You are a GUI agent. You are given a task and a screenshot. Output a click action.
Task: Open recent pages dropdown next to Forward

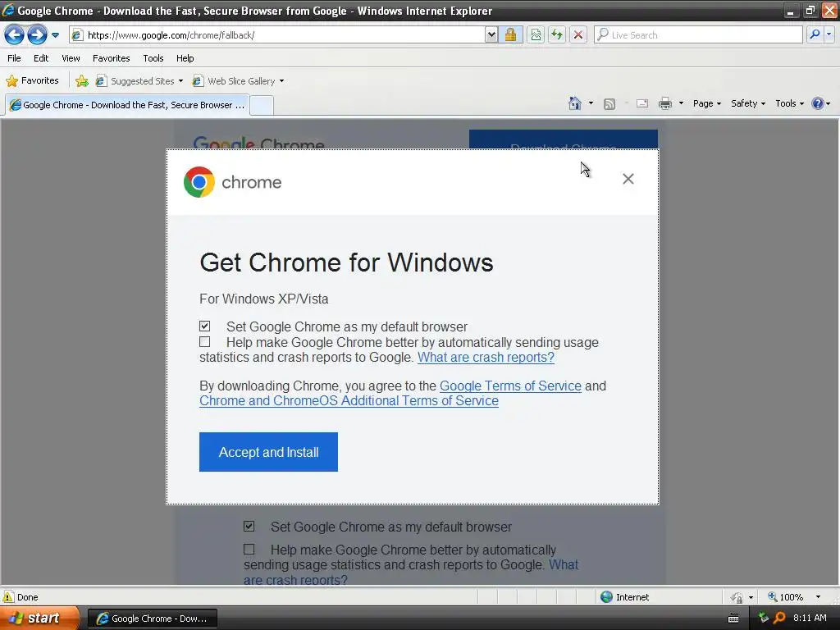tap(55, 34)
